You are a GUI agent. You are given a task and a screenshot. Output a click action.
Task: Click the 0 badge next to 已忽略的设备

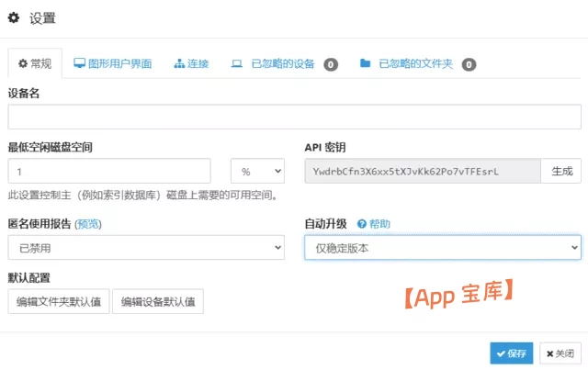331,64
